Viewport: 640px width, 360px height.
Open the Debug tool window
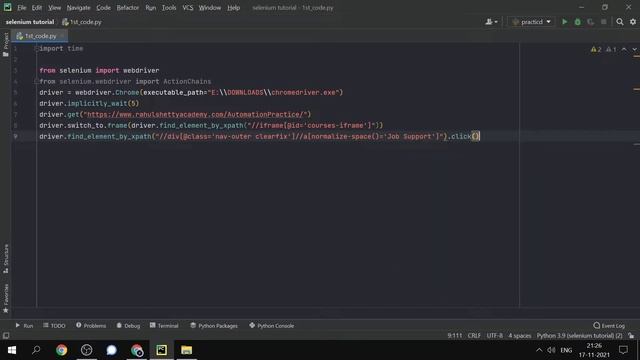(x=128, y=326)
